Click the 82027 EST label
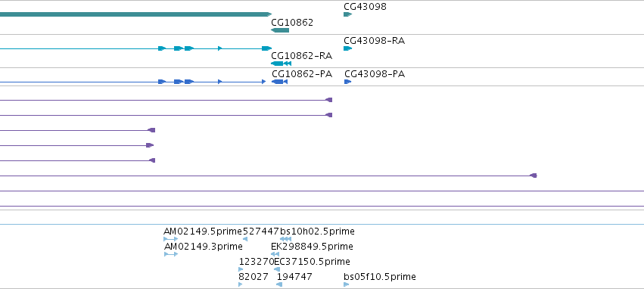 point(254,277)
